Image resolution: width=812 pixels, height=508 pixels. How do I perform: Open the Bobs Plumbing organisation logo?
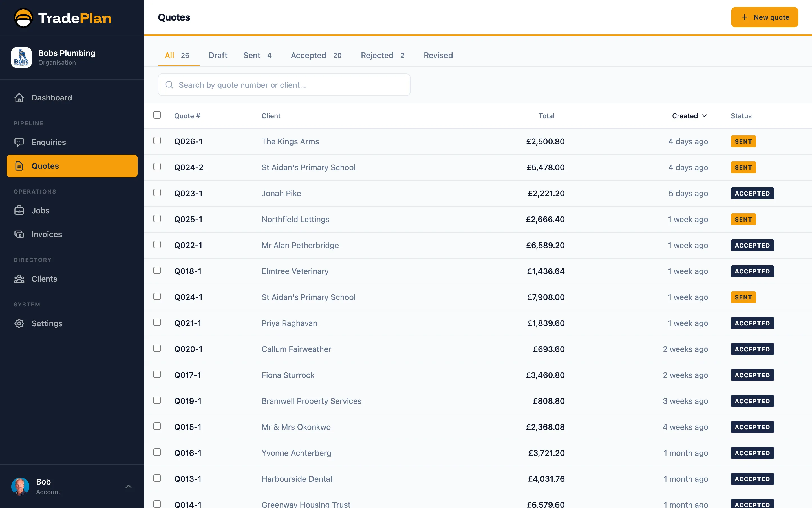pos(21,58)
